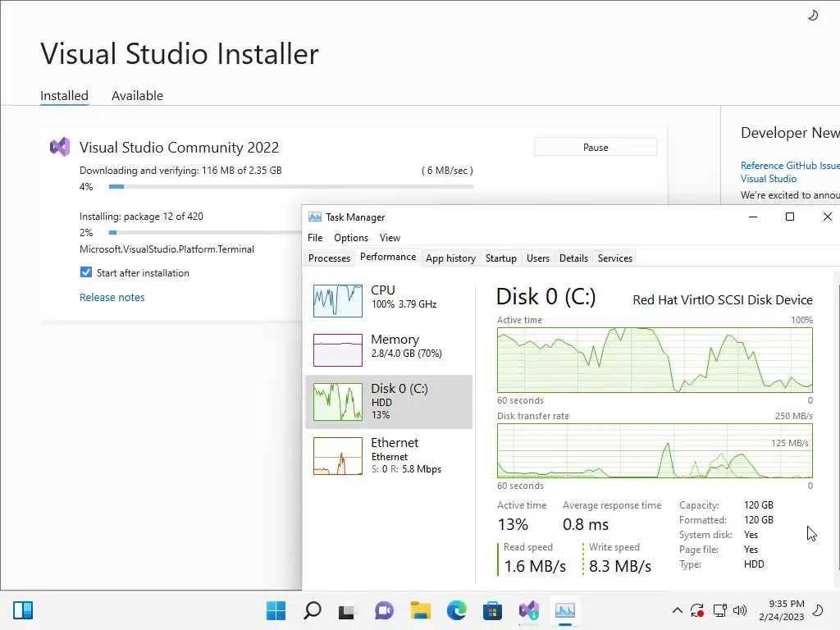
Task: Select the Ethernet performance graph thumbnail
Action: tap(337, 456)
